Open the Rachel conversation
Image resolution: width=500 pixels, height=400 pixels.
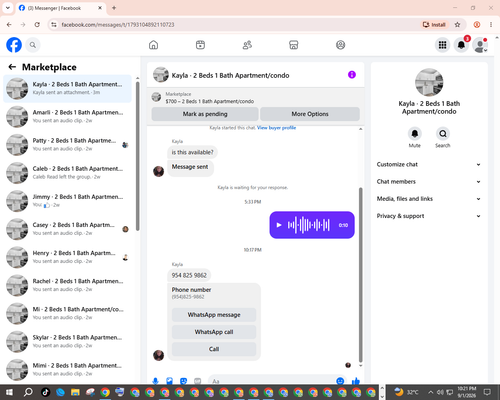click(x=67, y=285)
